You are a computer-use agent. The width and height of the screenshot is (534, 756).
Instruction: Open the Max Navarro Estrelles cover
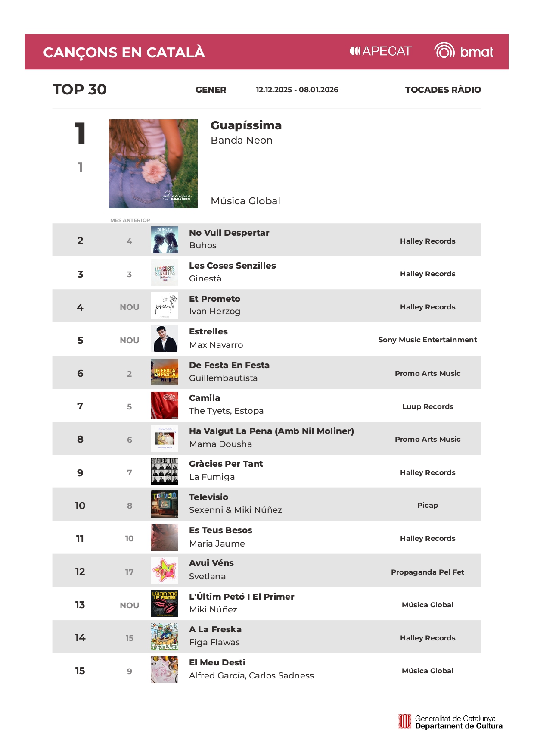[x=165, y=339]
